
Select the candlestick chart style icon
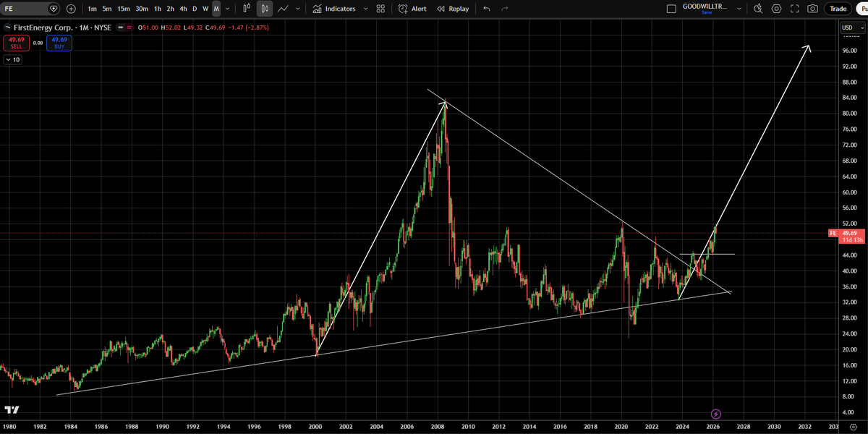(x=265, y=9)
